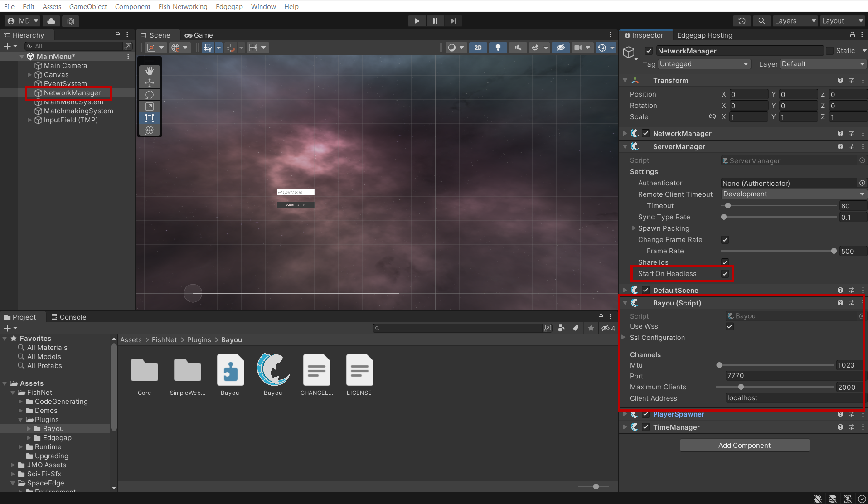Screen dimensions: 868x504
Task: Select the Rotate tool in scene view
Action: 150,95
